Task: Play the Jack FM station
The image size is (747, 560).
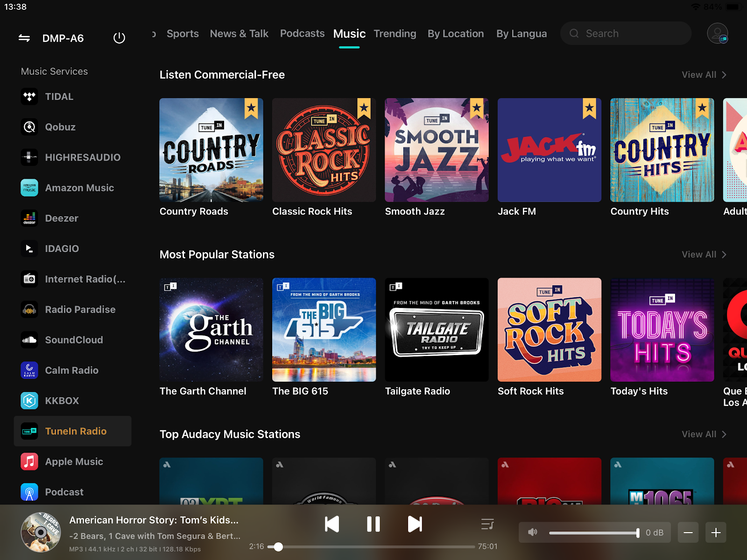Action: click(x=550, y=150)
